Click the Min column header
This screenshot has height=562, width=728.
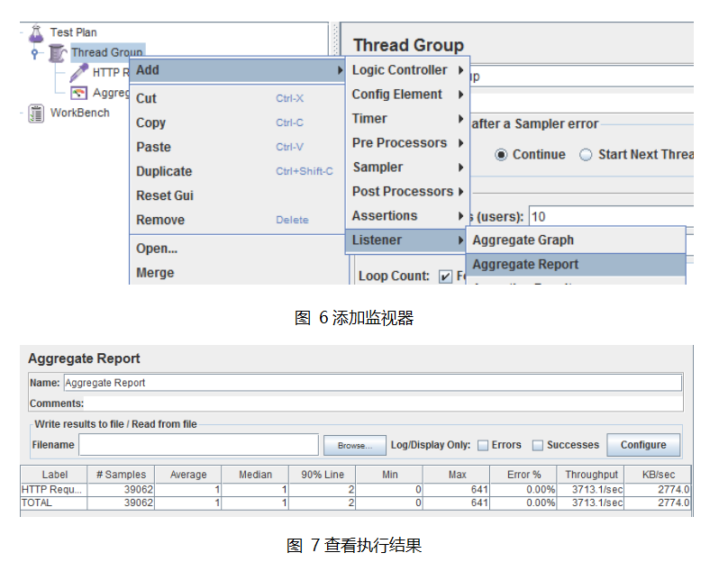pyautogui.click(x=389, y=475)
